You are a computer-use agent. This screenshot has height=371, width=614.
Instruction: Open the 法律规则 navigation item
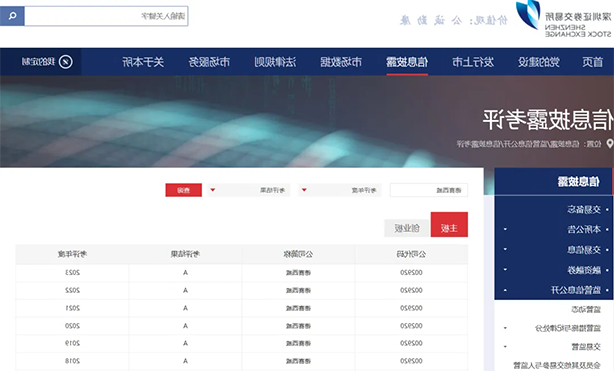[275, 62]
